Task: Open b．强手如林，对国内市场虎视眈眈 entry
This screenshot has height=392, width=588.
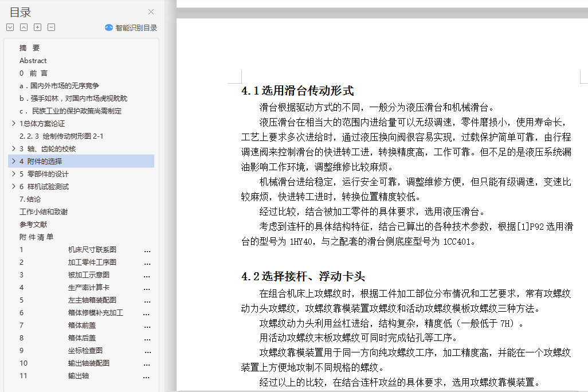Action: 73,98
